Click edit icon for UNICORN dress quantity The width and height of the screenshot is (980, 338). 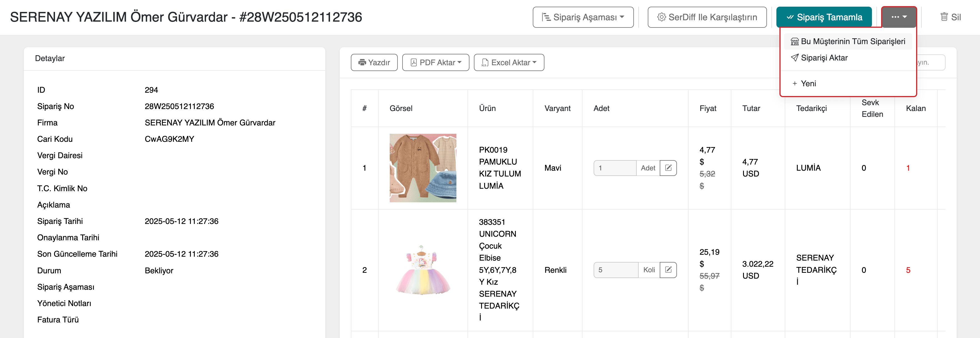668,269
